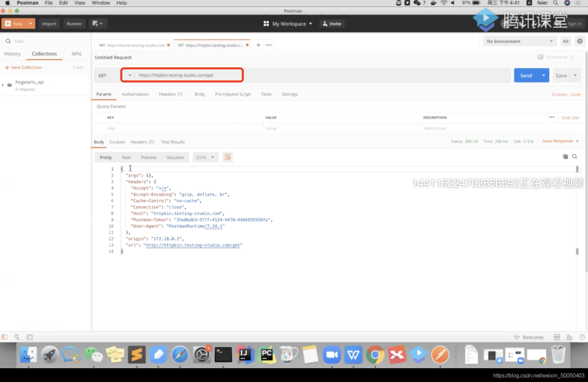Switch to the APIs tab
The height and width of the screenshot is (382, 588).
76,54
